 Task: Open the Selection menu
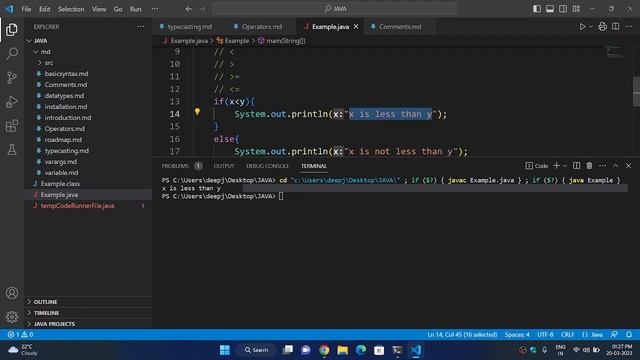(71, 9)
